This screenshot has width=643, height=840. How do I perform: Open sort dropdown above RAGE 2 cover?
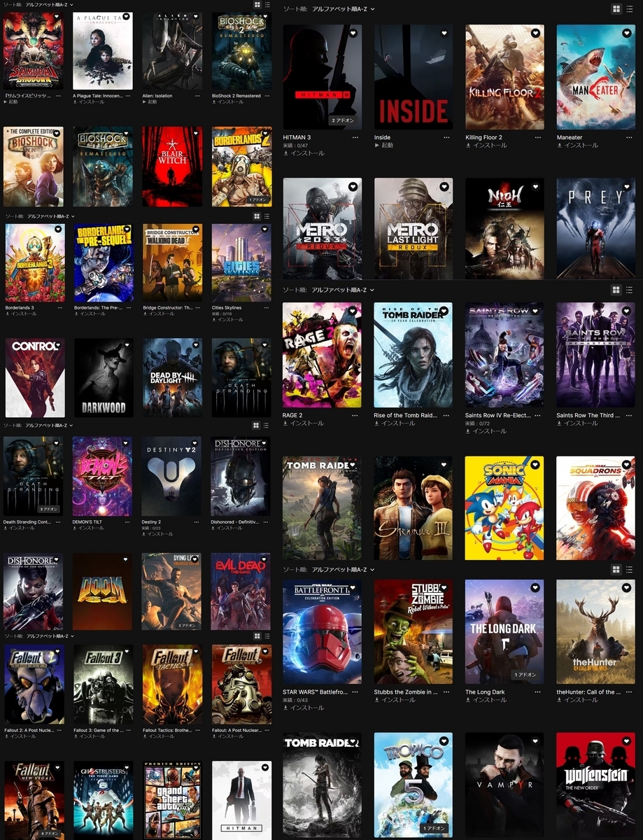pyautogui.click(x=343, y=290)
